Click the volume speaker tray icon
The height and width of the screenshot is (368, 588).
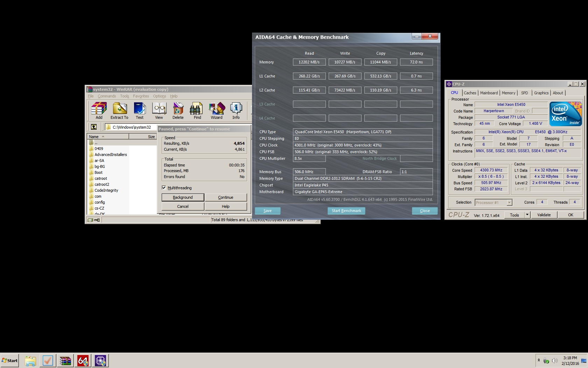coord(555,361)
